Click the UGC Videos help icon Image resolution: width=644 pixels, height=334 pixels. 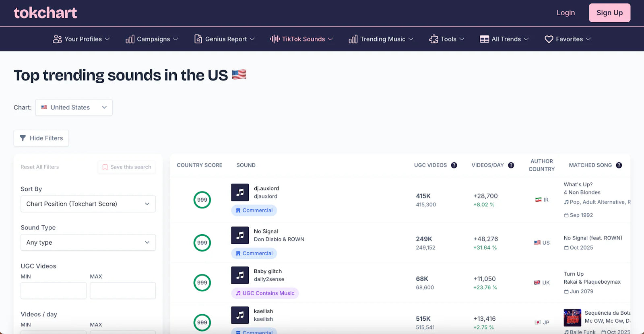coord(454,165)
